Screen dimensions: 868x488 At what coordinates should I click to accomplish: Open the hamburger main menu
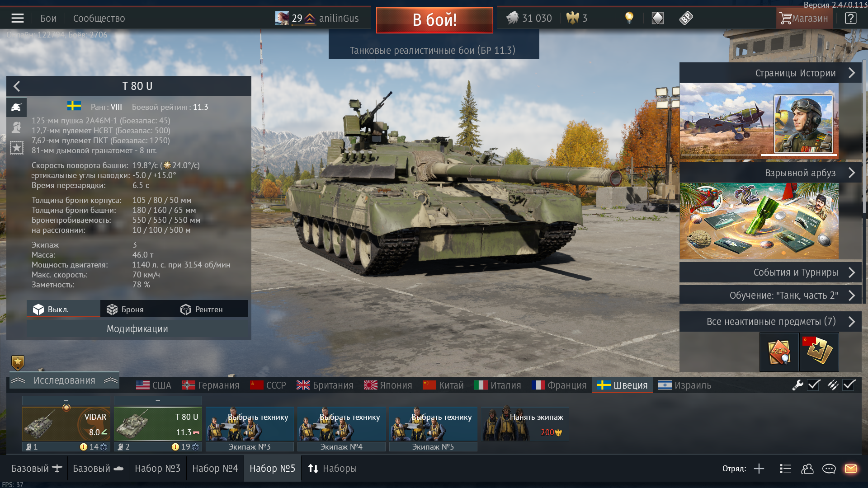click(18, 18)
